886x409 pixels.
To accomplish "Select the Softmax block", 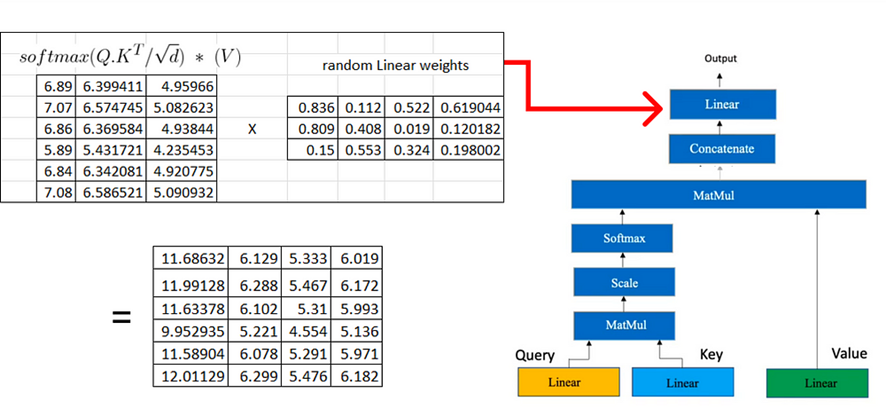I will 622,238.
